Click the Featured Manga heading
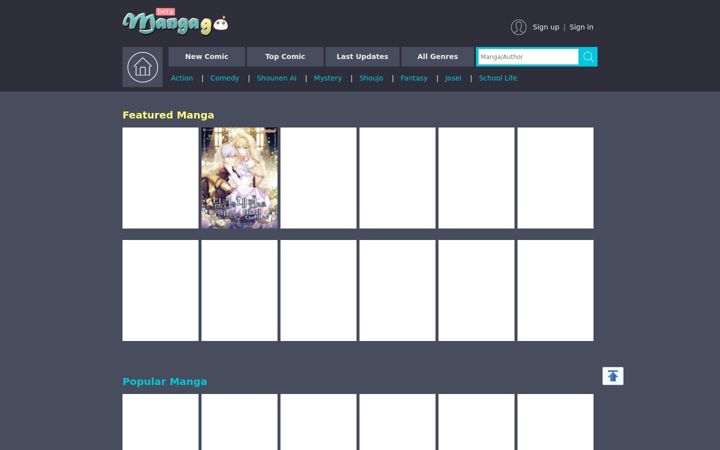 (168, 115)
